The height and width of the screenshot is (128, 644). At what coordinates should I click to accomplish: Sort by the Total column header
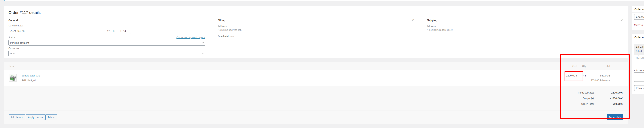coord(607,66)
